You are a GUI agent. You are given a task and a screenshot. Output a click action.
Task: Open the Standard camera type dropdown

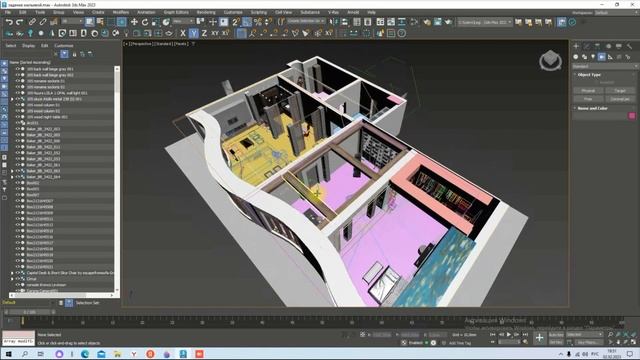click(x=605, y=66)
